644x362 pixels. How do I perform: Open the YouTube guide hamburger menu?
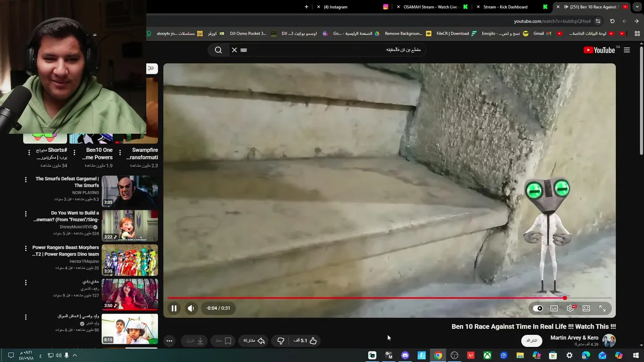[626, 50]
